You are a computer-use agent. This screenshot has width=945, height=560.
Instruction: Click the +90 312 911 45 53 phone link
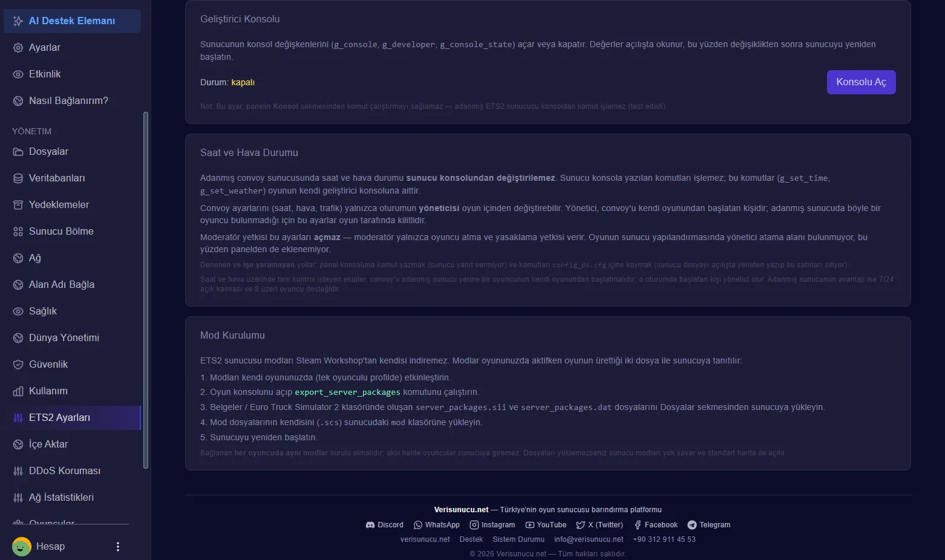664,539
